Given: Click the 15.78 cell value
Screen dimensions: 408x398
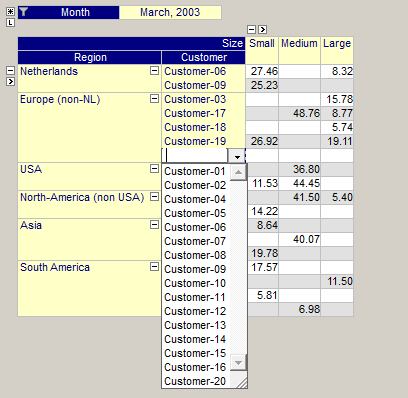Looking at the screenshot, I should click(337, 99).
